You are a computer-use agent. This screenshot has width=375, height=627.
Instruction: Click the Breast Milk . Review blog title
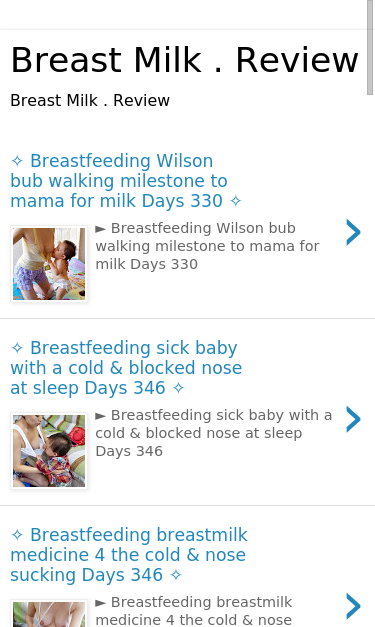tap(184, 60)
